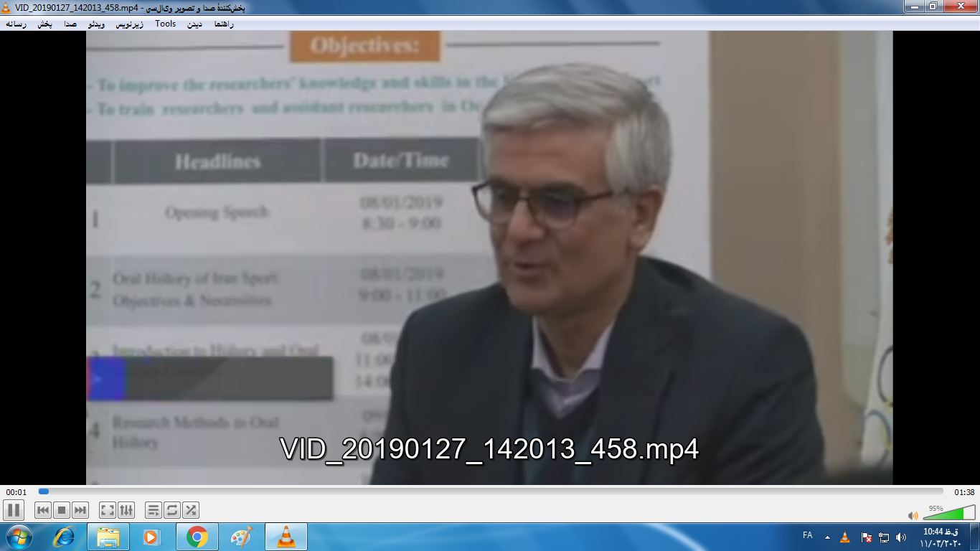The height and width of the screenshot is (551, 980).
Task: Pause the video playback
Action: click(14, 510)
